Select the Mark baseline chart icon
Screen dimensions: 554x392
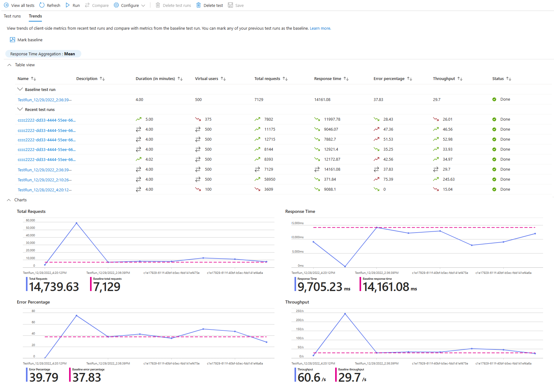[x=13, y=39]
